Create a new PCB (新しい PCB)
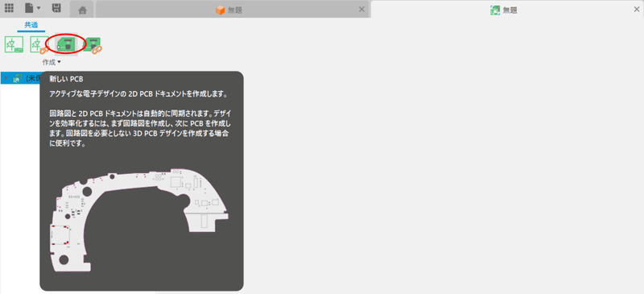The image size is (644, 294). [66, 44]
